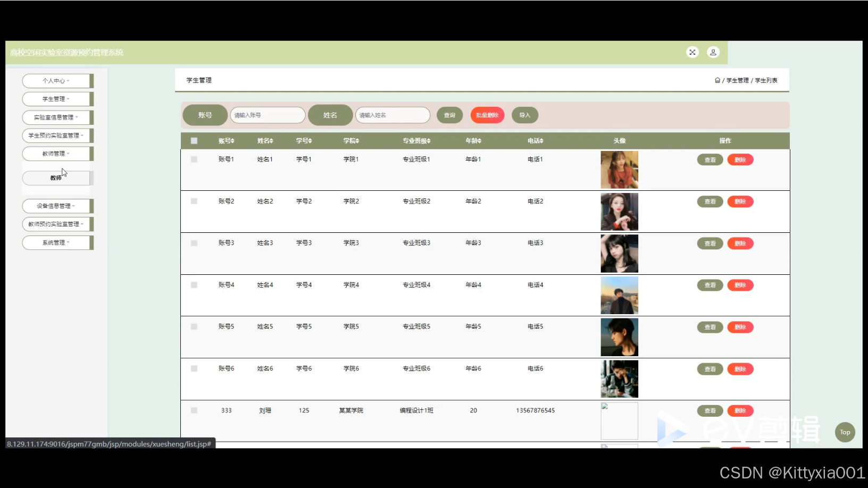Expand the 系统管理 sidebar menu

pos(56,242)
